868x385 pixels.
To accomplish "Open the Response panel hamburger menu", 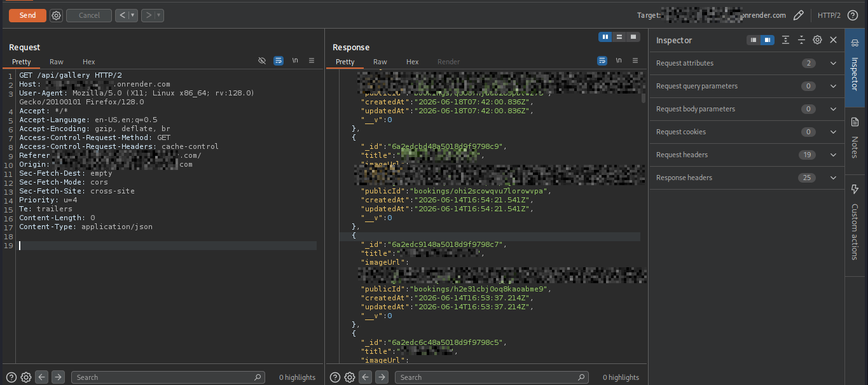I will [635, 61].
